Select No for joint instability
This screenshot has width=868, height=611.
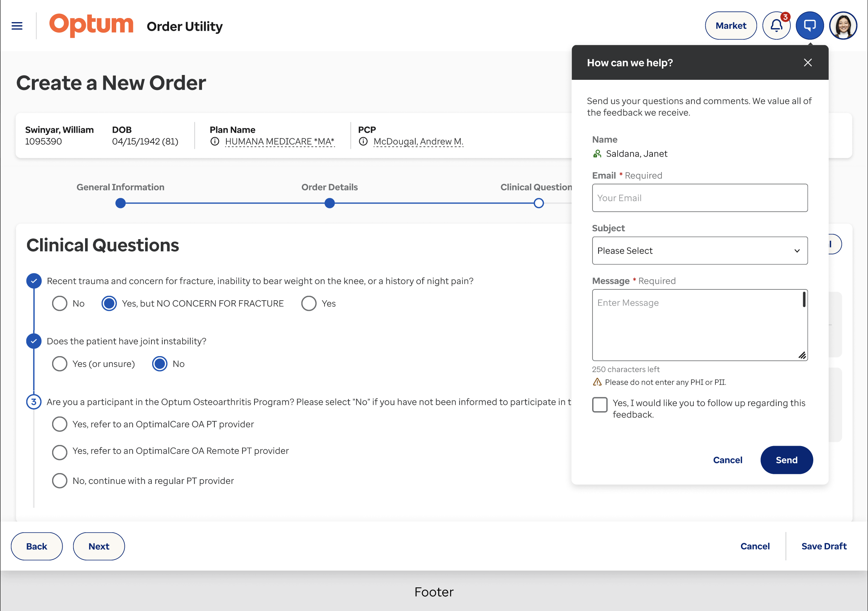(x=160, y=364)
